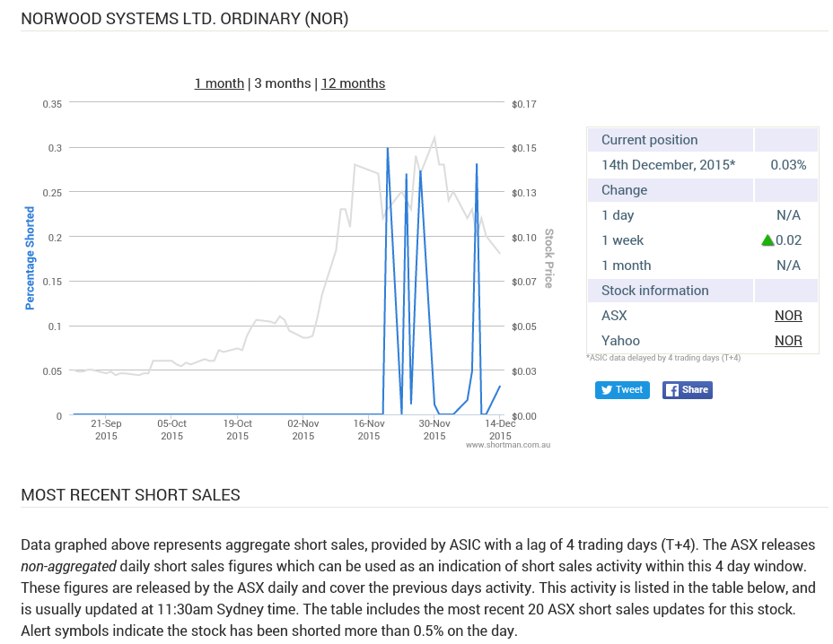This screenshot has width=833, height=644.
Task: Switch chart to 12 months view
Action: coord(353,83)
